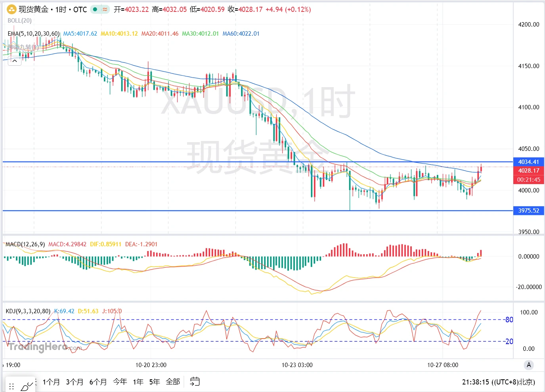Select the 3个月 time range
Image resolution: width=545 pixels, height=392 pixels.
pos(75,382)
